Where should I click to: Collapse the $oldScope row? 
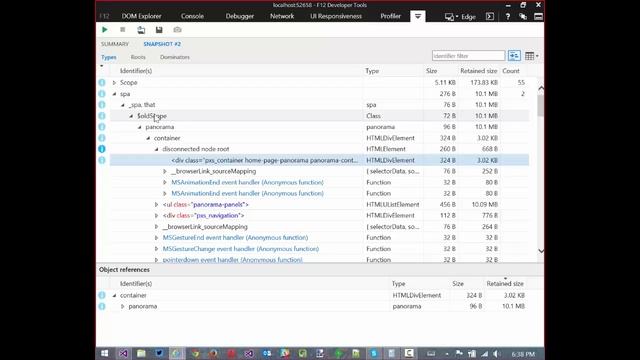coord(131,116)
